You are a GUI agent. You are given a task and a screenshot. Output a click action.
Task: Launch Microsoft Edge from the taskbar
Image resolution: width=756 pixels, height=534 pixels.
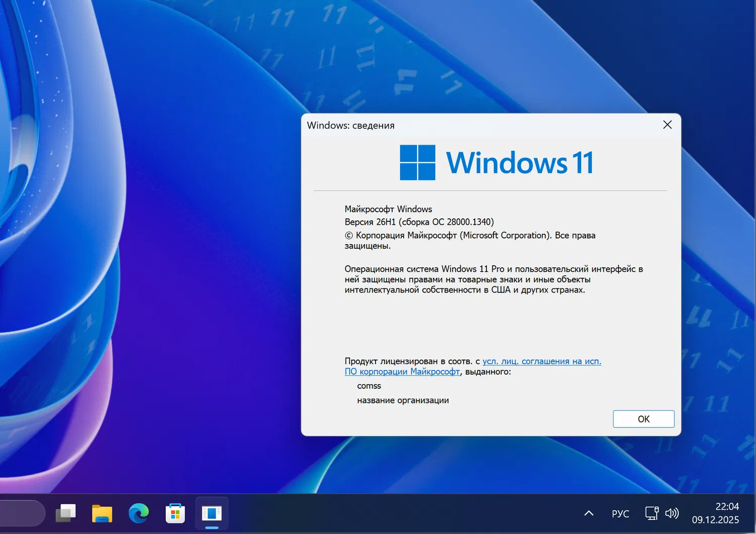pos(138,513)
